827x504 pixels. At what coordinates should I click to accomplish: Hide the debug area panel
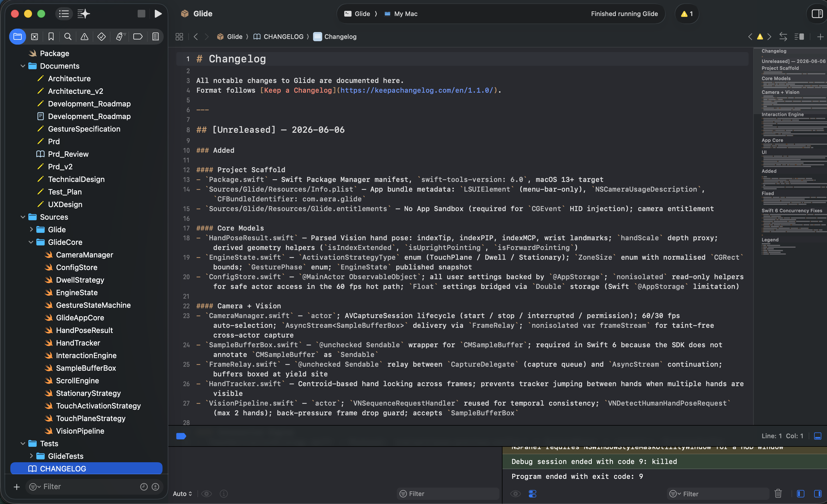[x=818, y=436]
